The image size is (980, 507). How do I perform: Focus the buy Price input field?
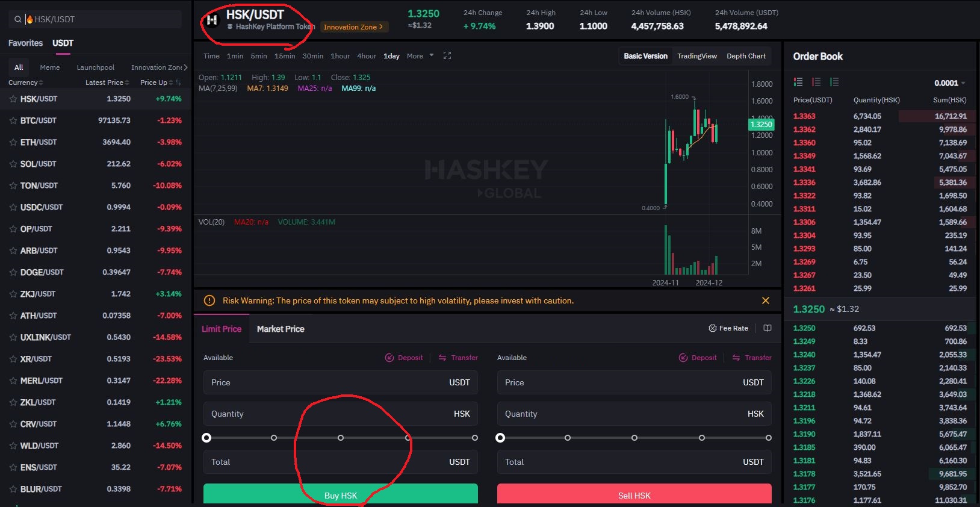pyautogui.click(x=341, y=382)
